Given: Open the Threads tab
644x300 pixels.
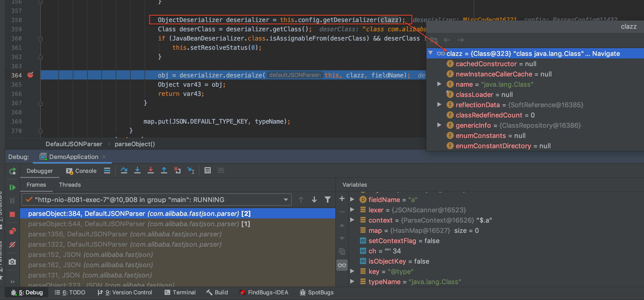Looking at the screenshot, I should click(70, 185).
